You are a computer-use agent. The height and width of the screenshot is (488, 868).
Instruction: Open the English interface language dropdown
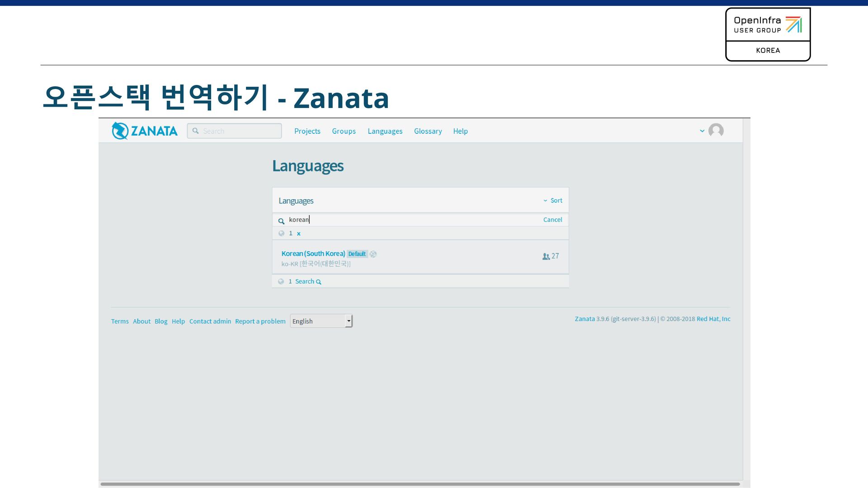click(321, 321)
